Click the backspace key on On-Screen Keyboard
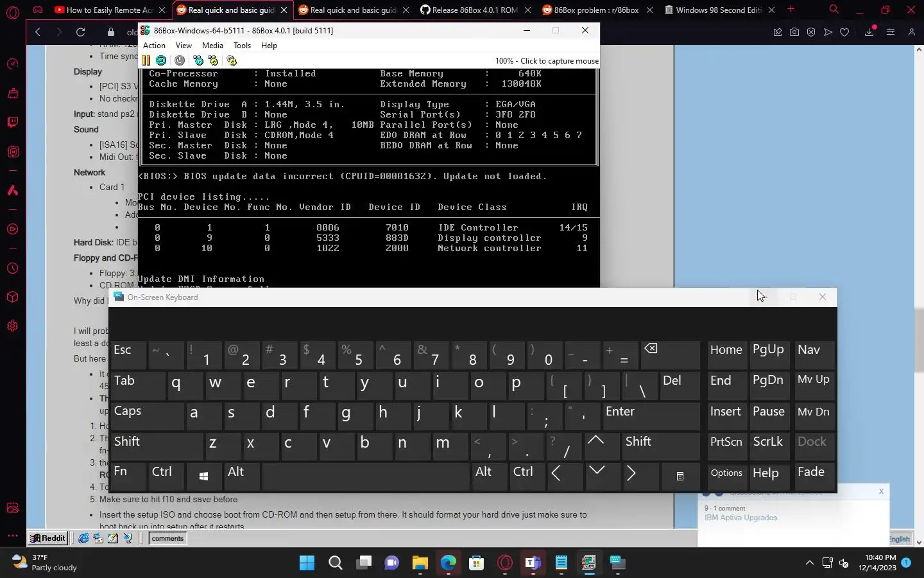 [671, 355]
